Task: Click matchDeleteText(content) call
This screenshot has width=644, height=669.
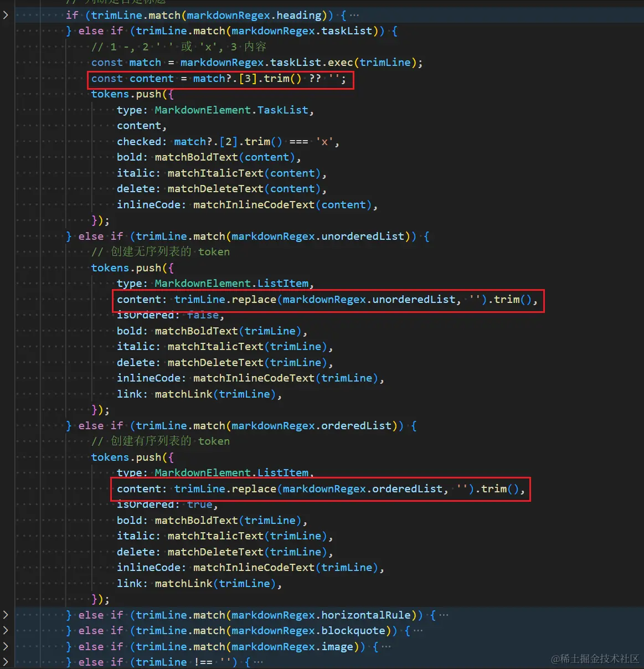Action: [x=244, y=189]
